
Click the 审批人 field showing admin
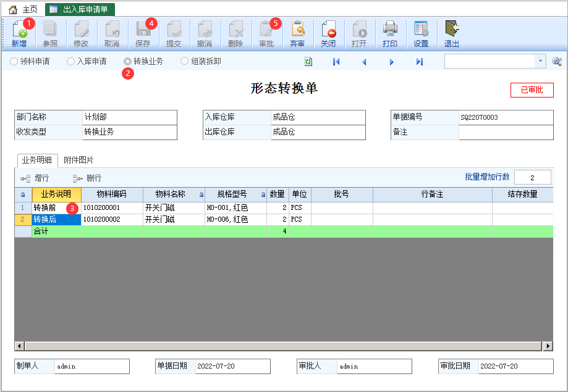374,366
